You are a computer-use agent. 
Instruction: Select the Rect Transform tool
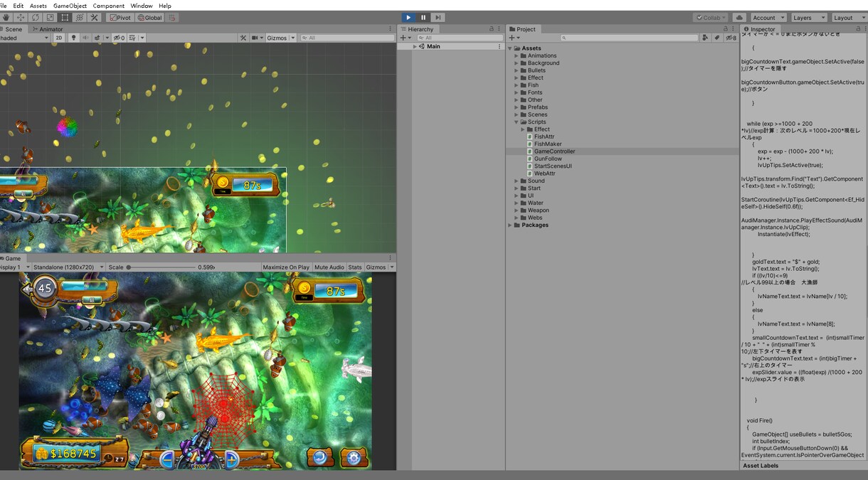65,17
